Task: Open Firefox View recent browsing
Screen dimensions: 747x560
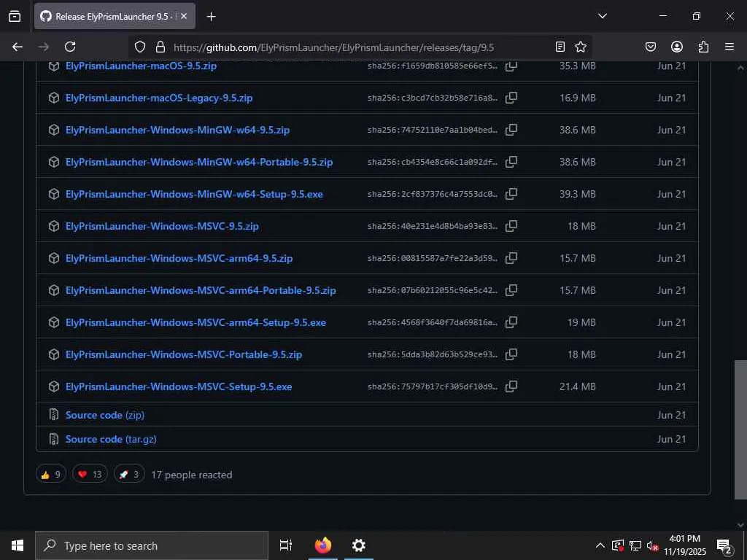Action: click(15, 16)
